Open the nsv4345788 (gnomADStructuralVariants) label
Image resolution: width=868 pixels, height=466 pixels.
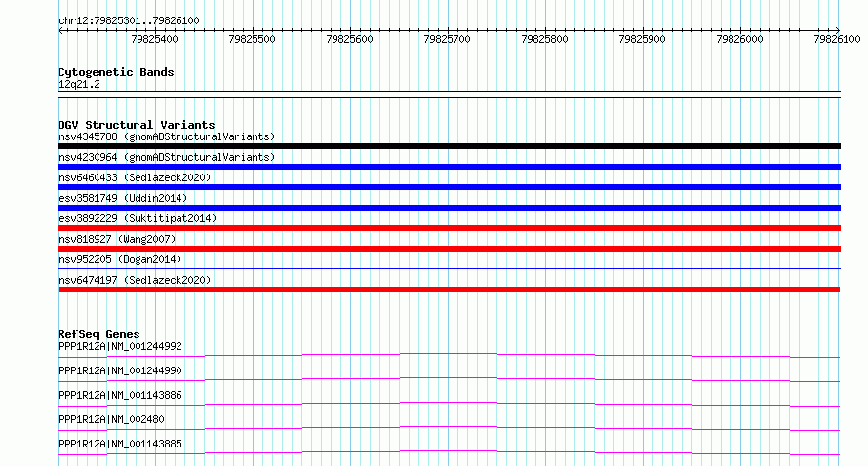(x=167, y=136)
